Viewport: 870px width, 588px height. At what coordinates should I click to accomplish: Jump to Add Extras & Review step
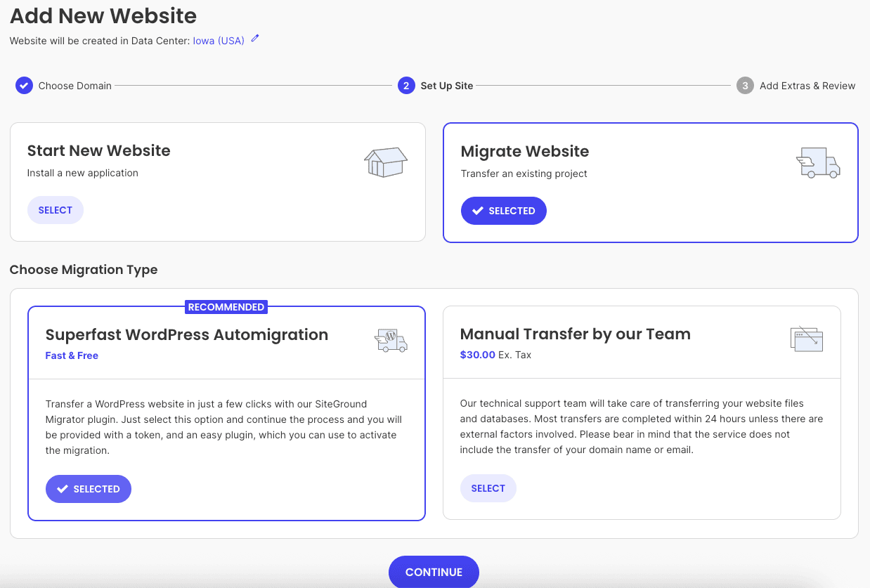coord(807,86)
